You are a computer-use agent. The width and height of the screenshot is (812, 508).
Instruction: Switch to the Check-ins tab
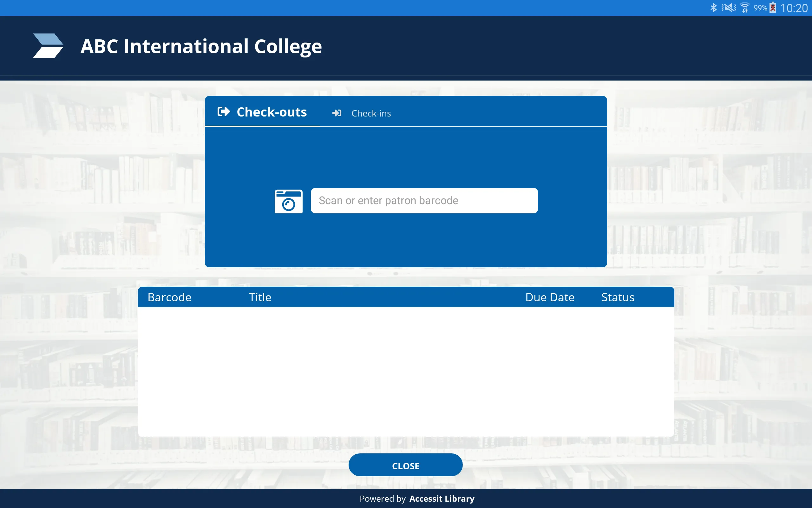pos(362,113)
